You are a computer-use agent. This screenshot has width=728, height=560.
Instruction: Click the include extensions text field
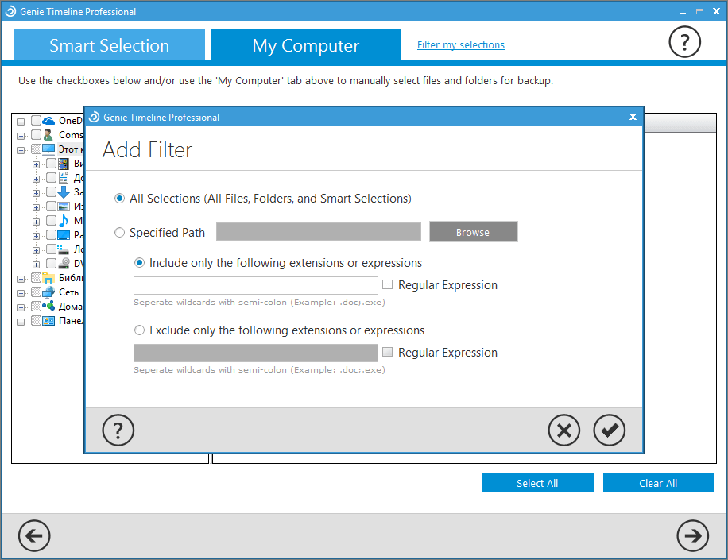click(x=256, y=285)
